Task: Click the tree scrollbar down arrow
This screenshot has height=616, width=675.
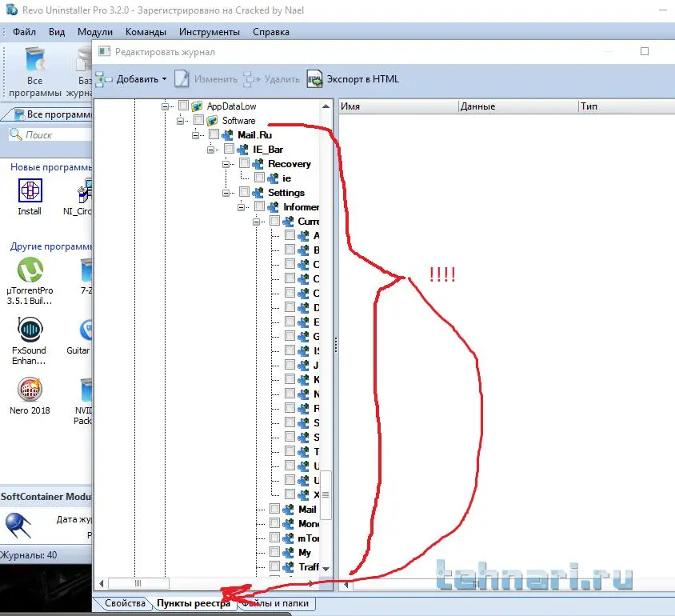Action: click(x=326, y=569)
